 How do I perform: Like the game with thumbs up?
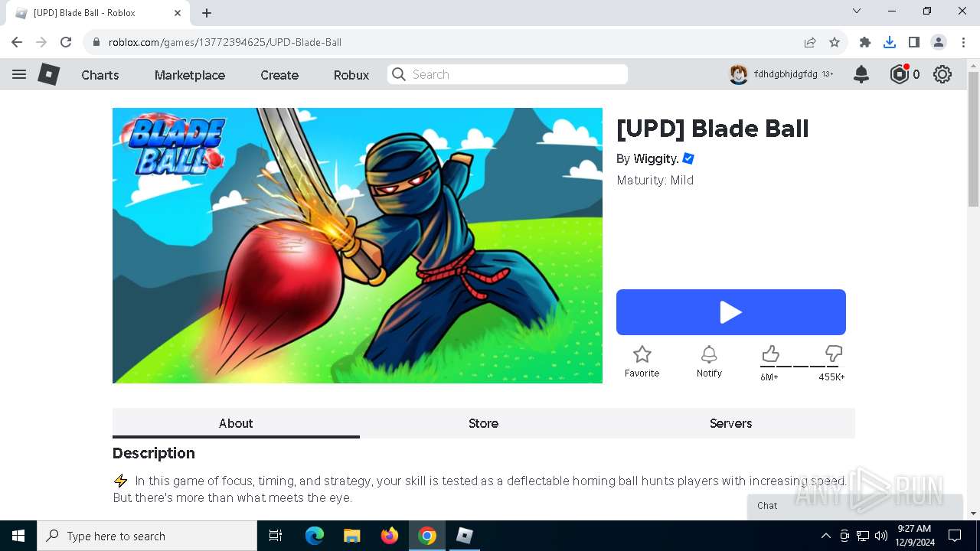tap(770, 354)
